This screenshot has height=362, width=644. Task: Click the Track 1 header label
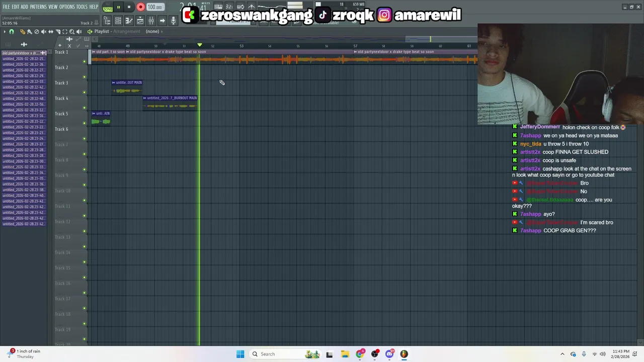click(x=61, y=52)
